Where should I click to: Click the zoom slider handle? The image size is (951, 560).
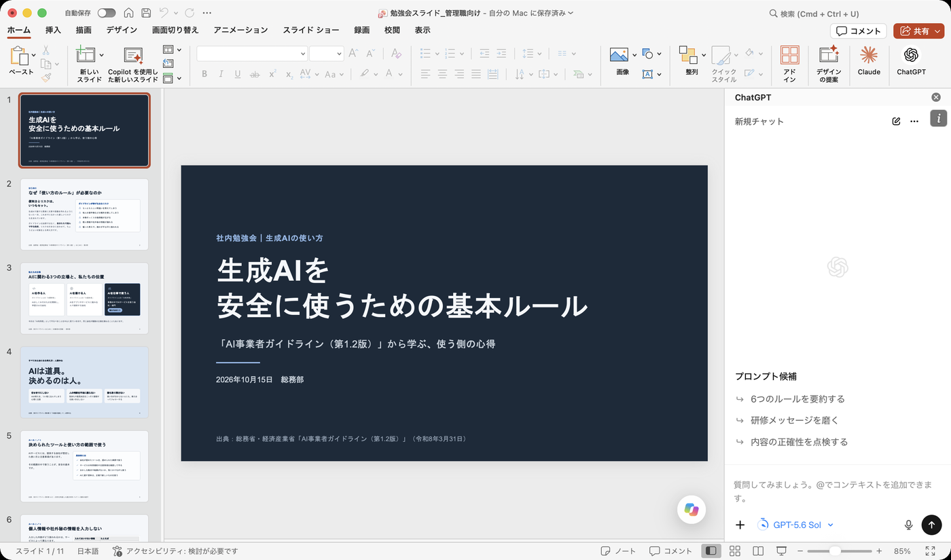tap(835, 551)
